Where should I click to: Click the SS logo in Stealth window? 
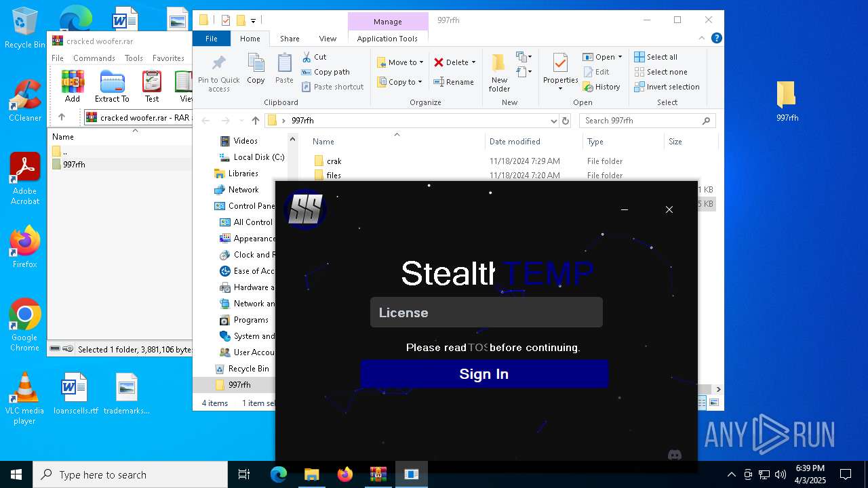305,209
